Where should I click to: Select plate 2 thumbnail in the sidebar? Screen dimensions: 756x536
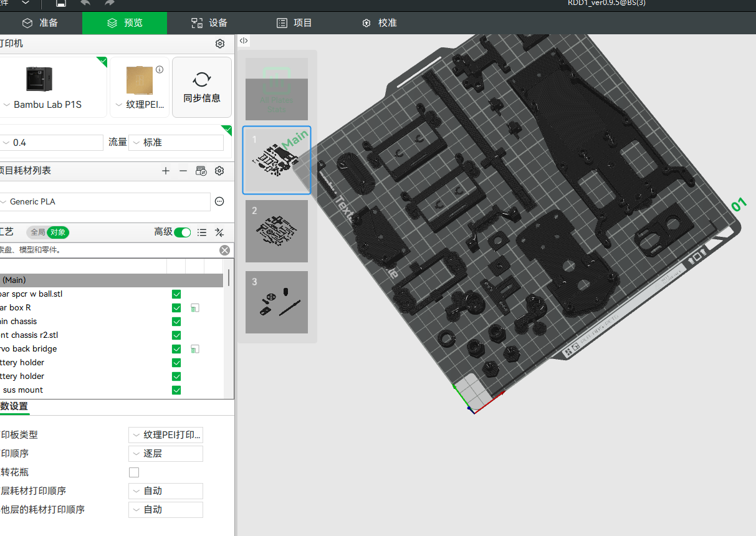(276, 231)
